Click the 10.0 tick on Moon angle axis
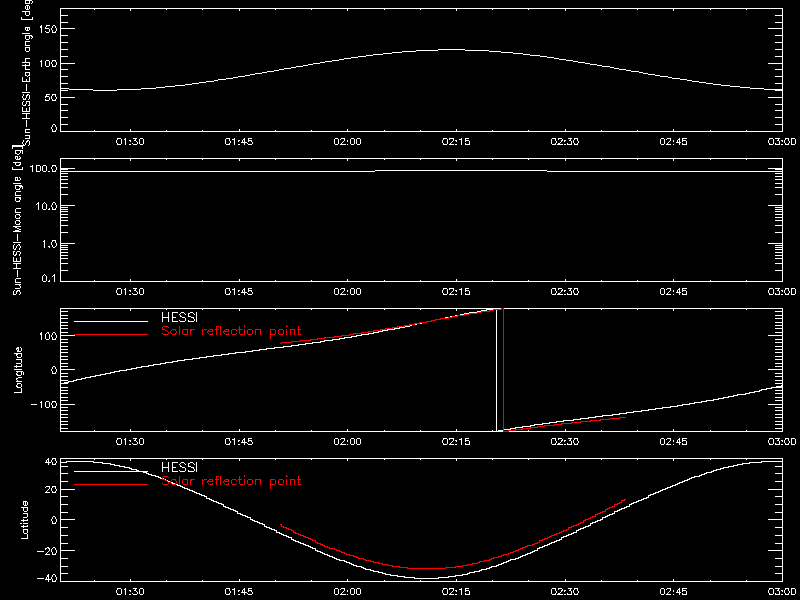Screen dimensions: 800x600 [x=47, y=207]
